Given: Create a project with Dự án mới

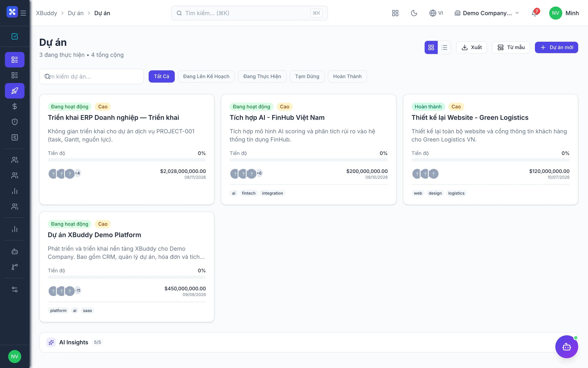Looking at the screenshot, I should click(x=556, y=47).
